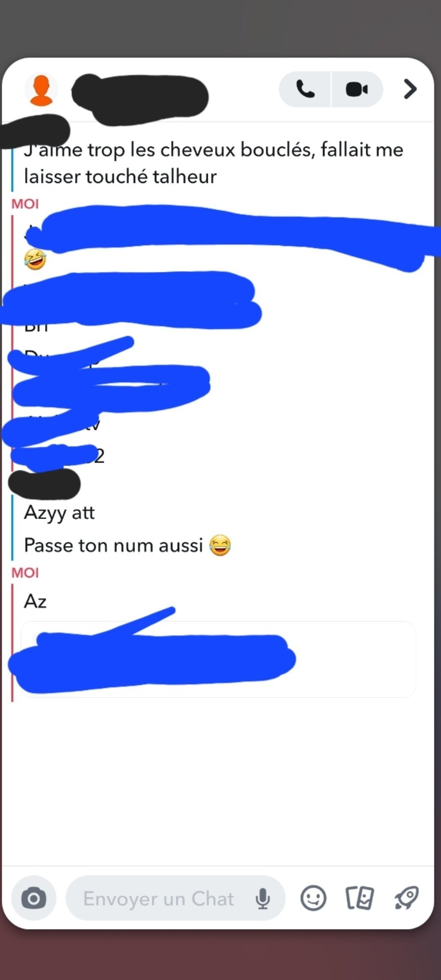The height and width of the screenshot is (980, 441).
Task: Open chat details with the right chevron
Action: click(410, 89)
